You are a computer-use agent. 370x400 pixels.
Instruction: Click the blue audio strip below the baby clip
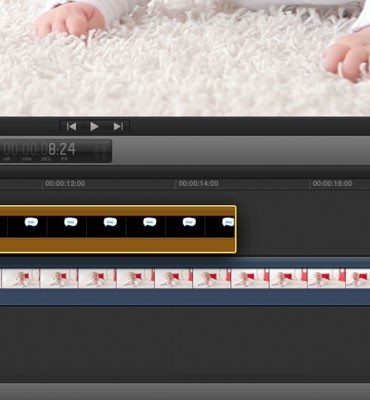[185, 297]
